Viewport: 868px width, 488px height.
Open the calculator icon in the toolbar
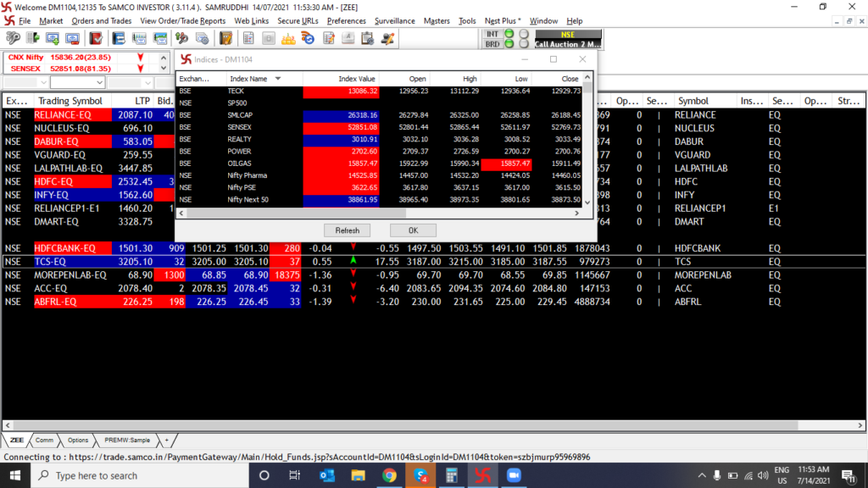268,38
